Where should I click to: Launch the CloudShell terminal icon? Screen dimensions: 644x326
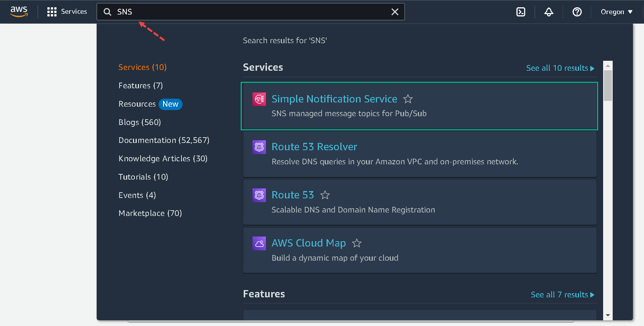tap(521, 12)
